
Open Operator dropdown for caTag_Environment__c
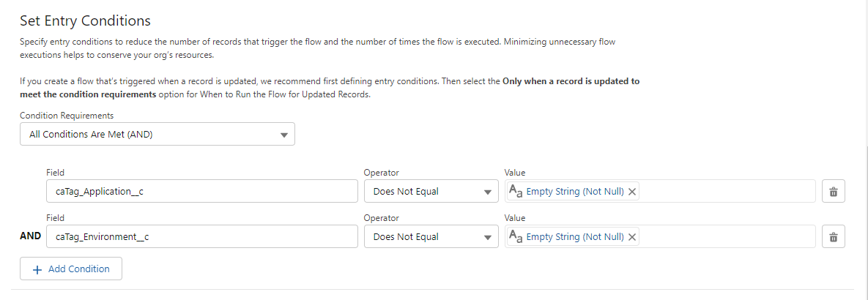(x=431, y=237)
